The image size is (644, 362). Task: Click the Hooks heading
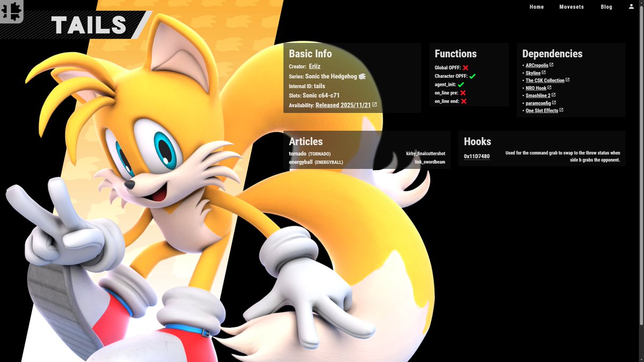478,142
